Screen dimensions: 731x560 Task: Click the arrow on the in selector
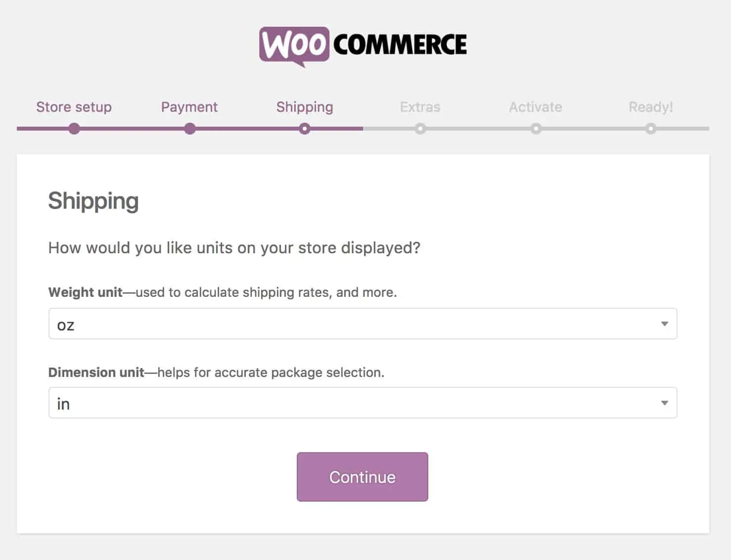click(x=664, y=403)
